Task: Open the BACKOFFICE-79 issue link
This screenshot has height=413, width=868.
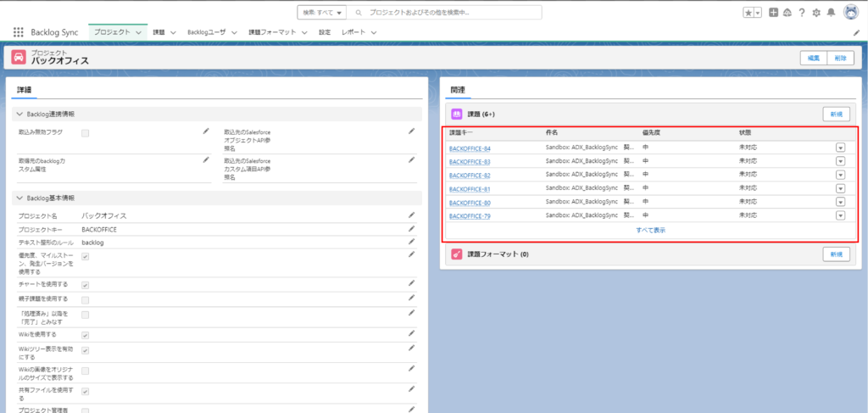Action: (470, 216)
